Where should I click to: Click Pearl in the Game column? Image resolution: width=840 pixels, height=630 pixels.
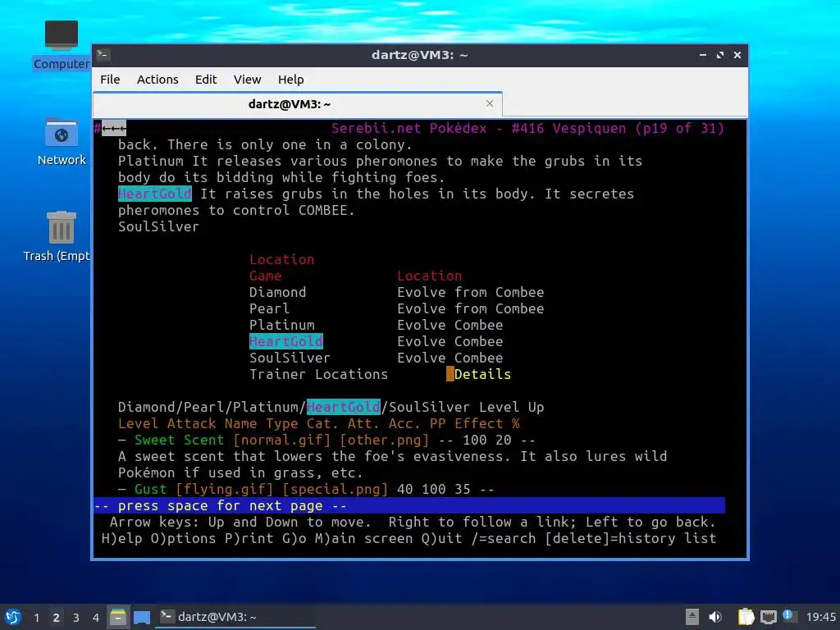click(x=269, y=308)
